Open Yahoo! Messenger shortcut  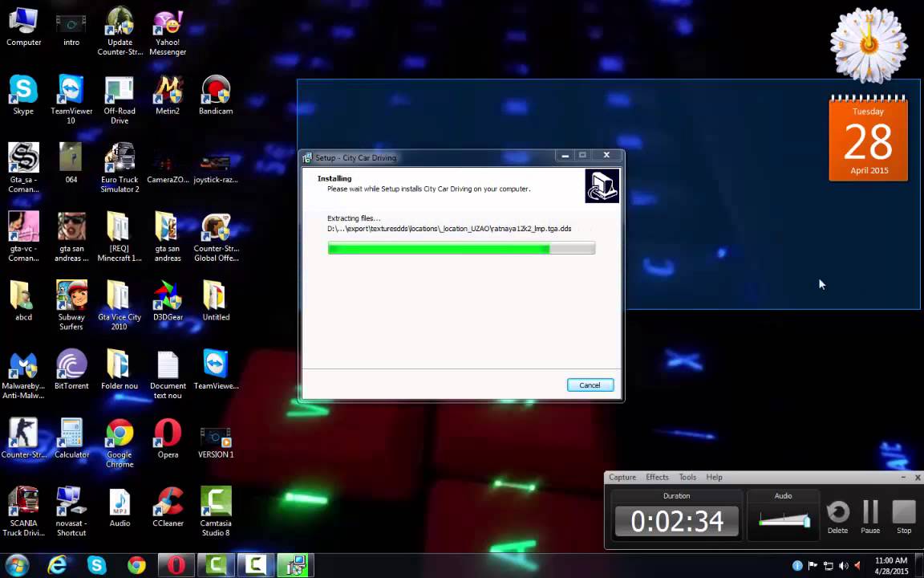(x=168, y=31)
